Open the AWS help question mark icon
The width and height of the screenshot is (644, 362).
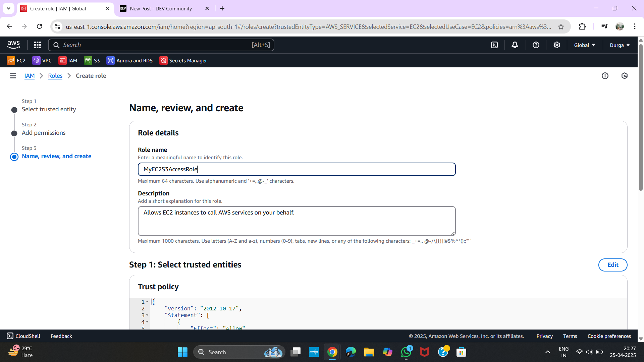click(536, 45)
